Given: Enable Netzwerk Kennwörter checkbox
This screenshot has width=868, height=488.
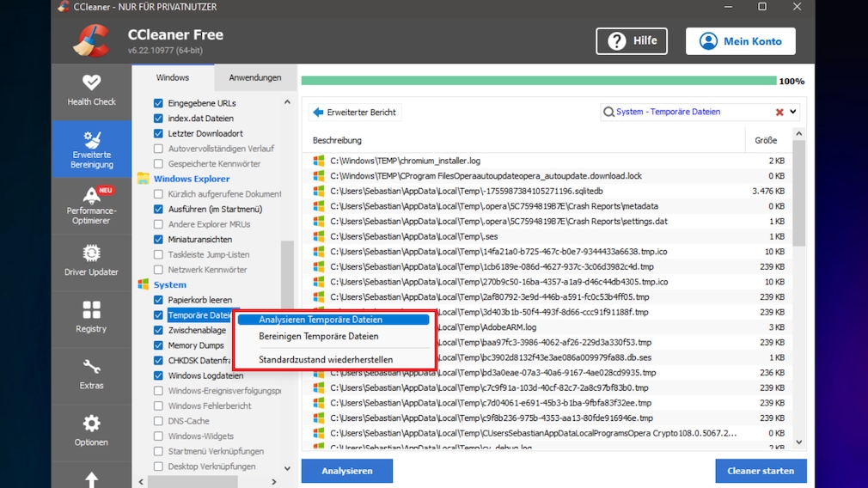Looking at the screenshot, I should tap(158, 270).
